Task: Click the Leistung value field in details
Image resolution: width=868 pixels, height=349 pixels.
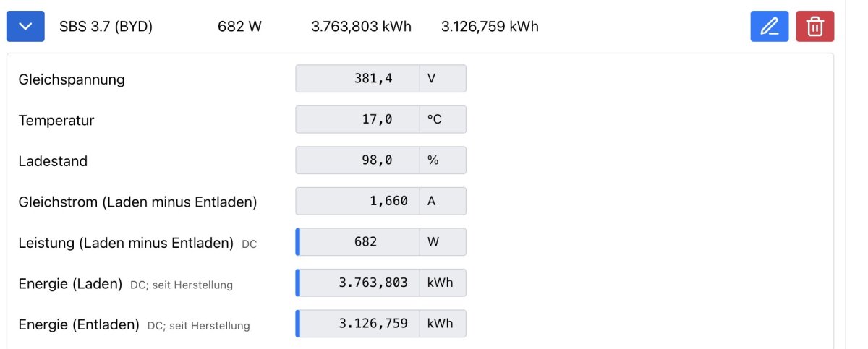Action: click(x=359, y=242)
